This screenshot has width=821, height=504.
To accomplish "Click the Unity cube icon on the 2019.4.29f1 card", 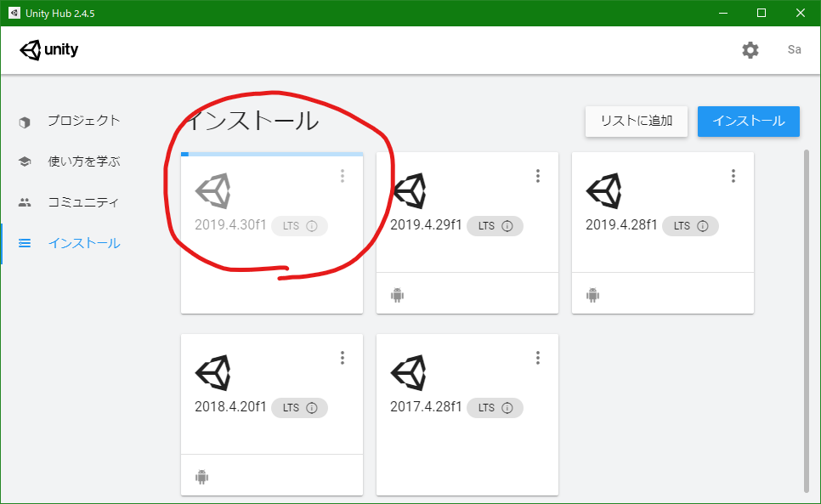I will pyautogui.click(x=409, y=191).
